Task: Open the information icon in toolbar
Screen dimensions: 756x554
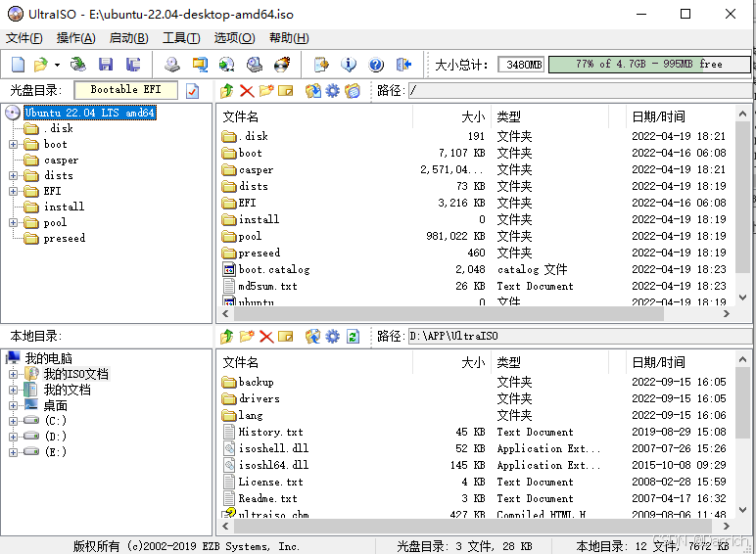Action: (x=348, y=64)
